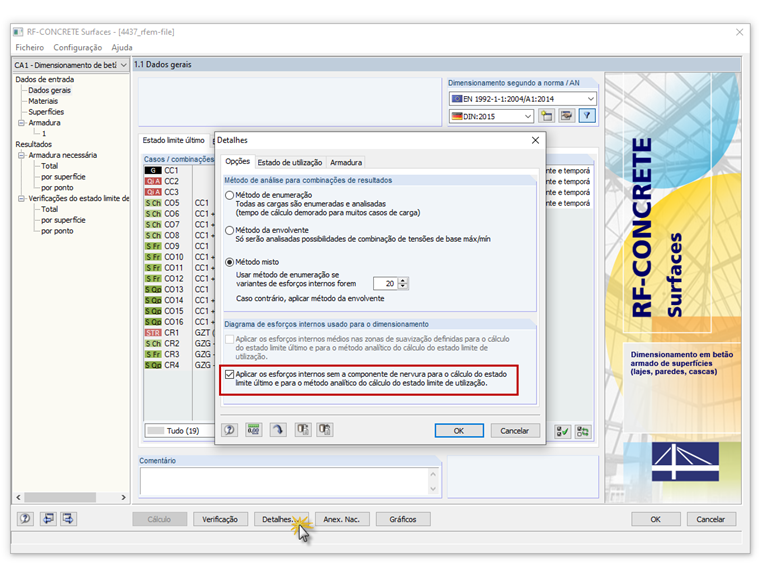Switch to the Estado de utilização tab
Image resolution: width=760 pixels, height=570 pixels.
290,162
